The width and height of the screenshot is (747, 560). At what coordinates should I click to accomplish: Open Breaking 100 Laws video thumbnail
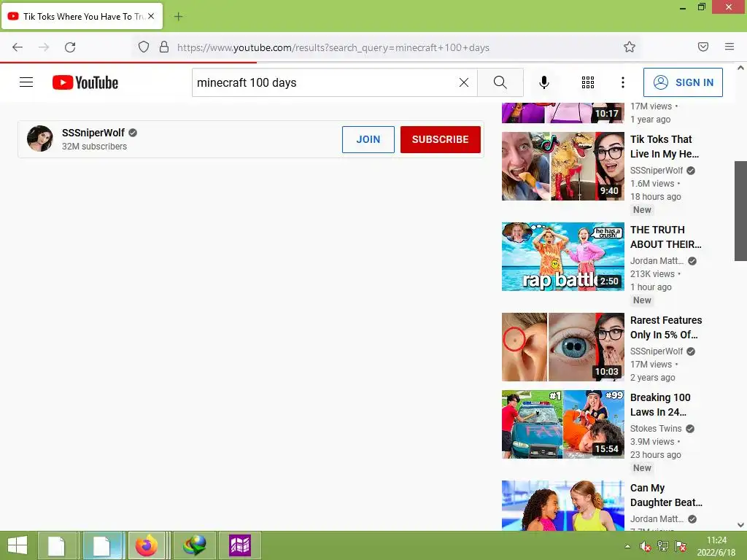[563, 424]
